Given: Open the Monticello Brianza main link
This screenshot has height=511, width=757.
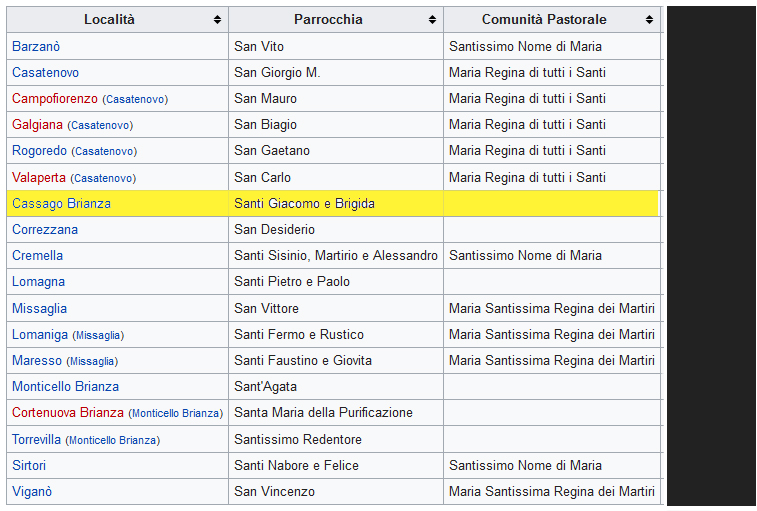Looking at the screenshot, I should [x=65, y=386].
